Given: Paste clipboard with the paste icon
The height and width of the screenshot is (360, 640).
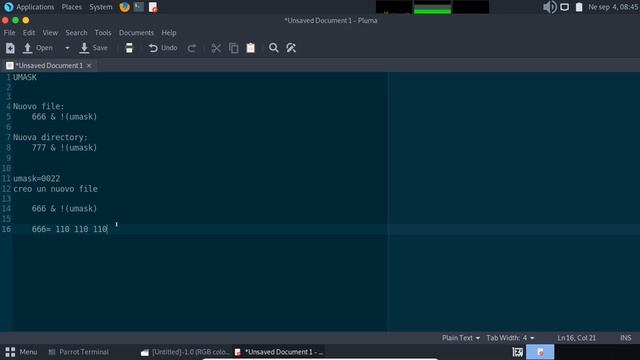Looking at the screenshot, I should [x=251, y=48].
